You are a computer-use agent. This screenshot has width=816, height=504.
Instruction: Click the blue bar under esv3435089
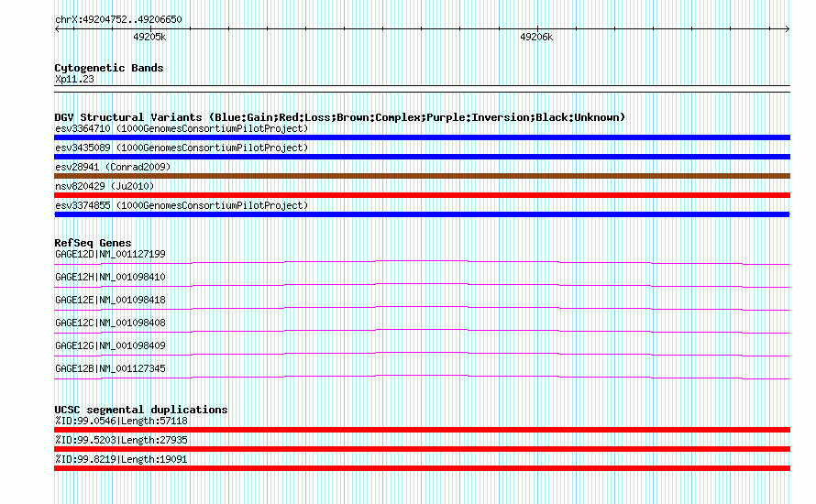coord(422,157)
